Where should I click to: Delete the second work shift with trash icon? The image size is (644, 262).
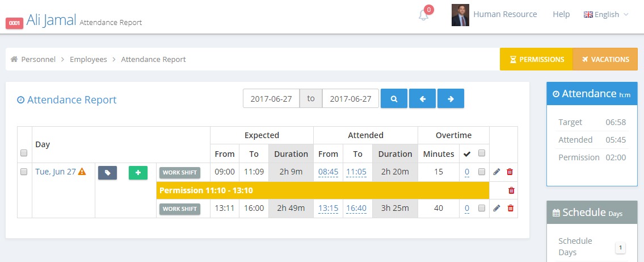[510, 208]
